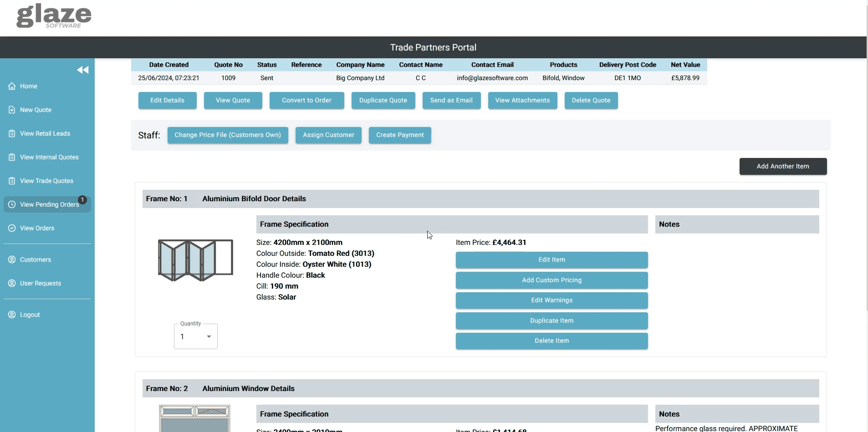This screenshot has width=868, height=432.
Task: Click Add Custom Pricing button
Action: (551, 280)
